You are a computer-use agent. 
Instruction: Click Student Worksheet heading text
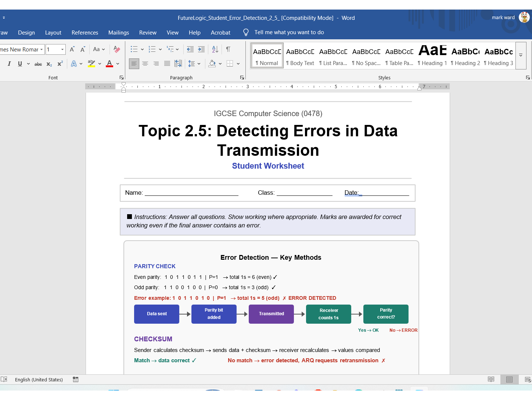(268, 166)
